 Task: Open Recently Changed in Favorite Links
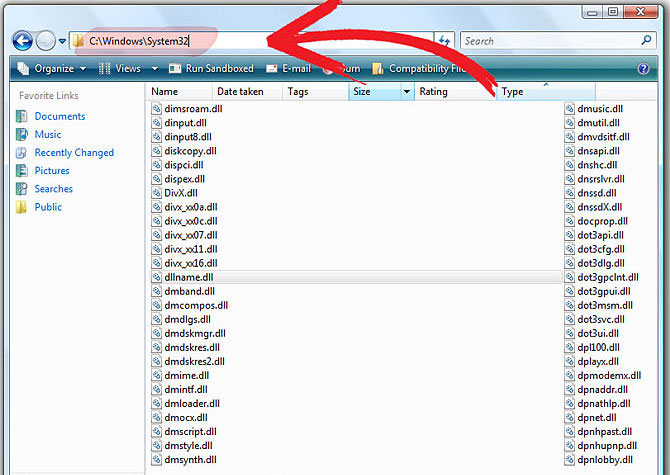[x=74, y=152]
